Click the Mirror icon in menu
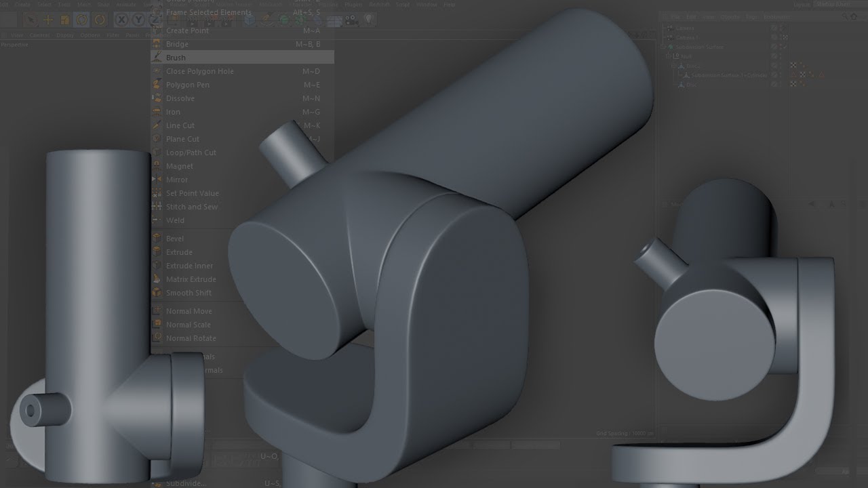This screenshot has width=868, height=488. [x=157, y=180]
